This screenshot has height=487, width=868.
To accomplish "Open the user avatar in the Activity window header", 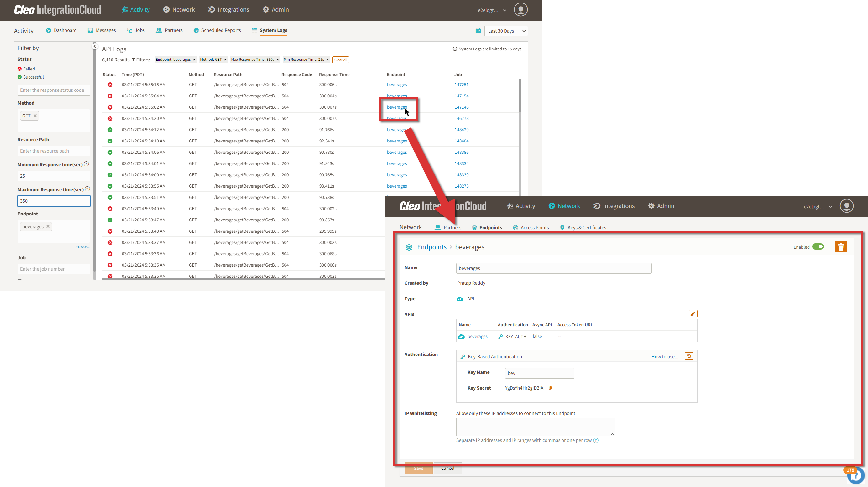I will (x=520, y=10).
